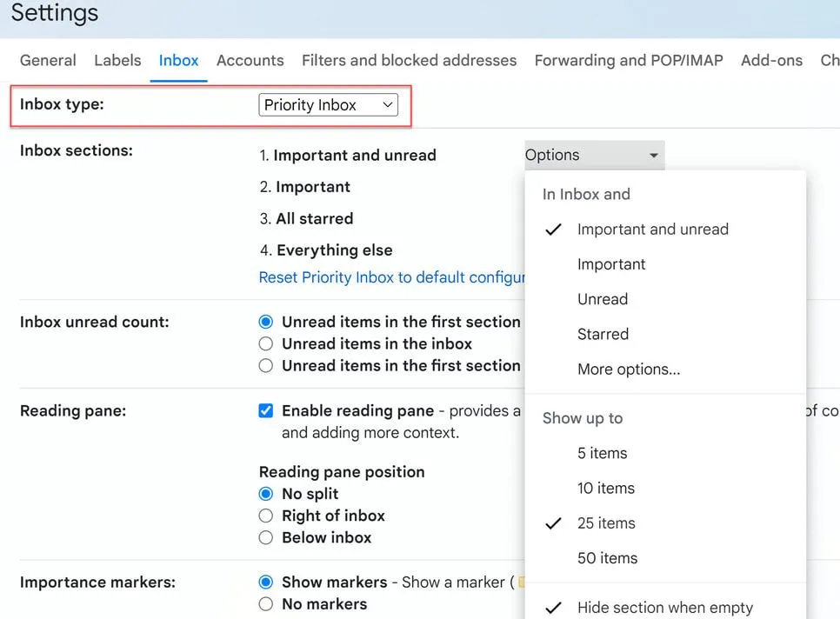Click inbox section '2. Important'
The width and height of the screenshot is (840, 619).
(305, 187)
